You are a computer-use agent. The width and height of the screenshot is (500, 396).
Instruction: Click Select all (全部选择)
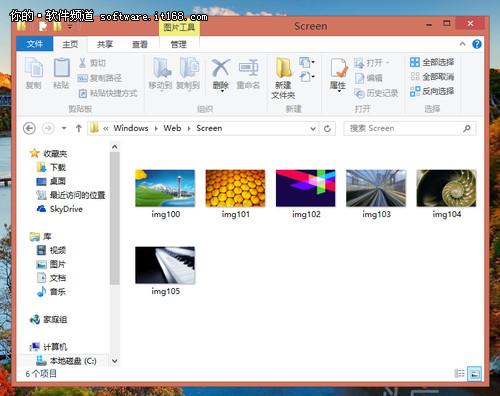tap(432, 62)
